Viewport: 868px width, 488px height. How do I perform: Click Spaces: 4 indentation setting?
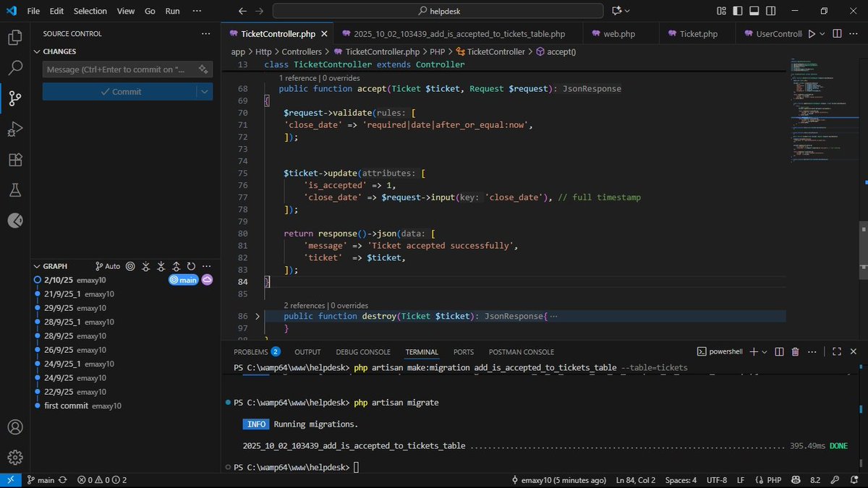click(x=681, y=480)
